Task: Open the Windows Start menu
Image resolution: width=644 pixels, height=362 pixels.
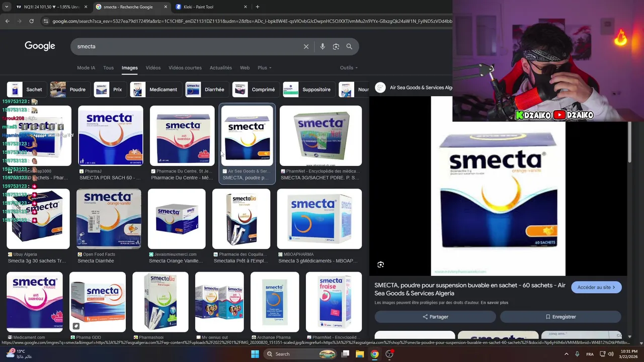Action: [x=255, y=354]
